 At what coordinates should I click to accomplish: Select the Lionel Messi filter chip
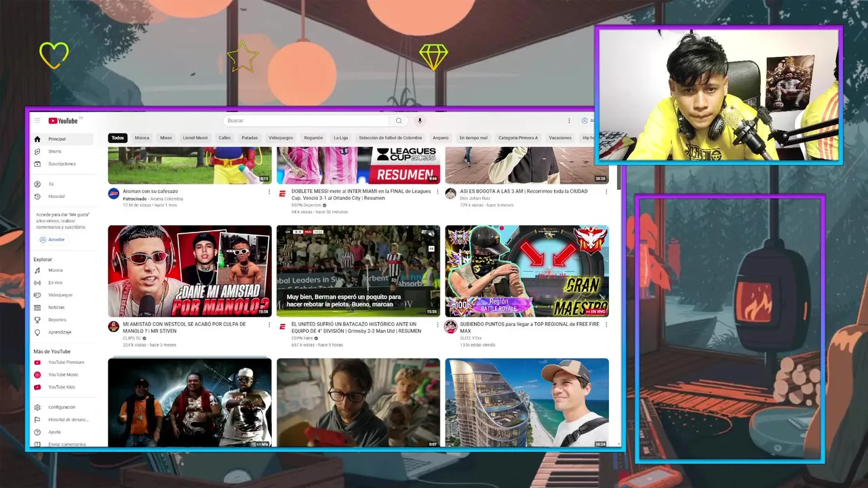point(195,138)
